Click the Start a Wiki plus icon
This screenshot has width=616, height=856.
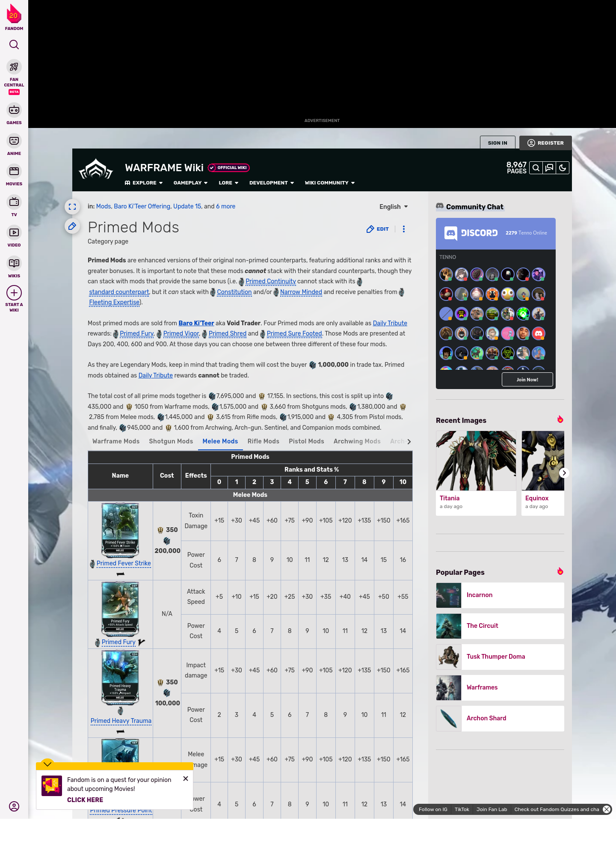[14, 293]
